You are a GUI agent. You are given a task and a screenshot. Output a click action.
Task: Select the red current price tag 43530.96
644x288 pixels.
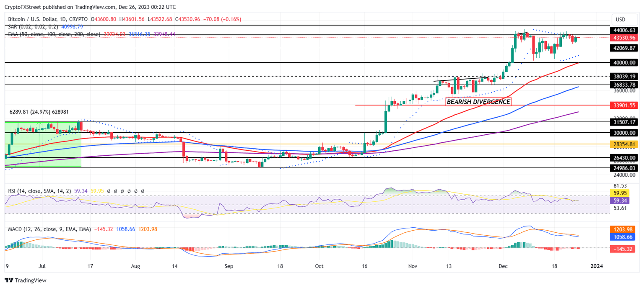pyautogui.click(x=624, y=38)
